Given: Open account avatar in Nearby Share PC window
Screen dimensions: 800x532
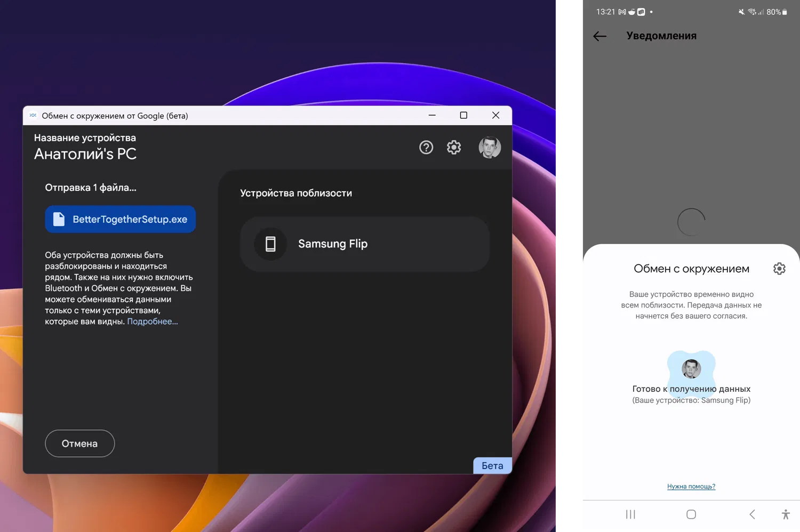Looking at the screenshot, I should (490, 148).
